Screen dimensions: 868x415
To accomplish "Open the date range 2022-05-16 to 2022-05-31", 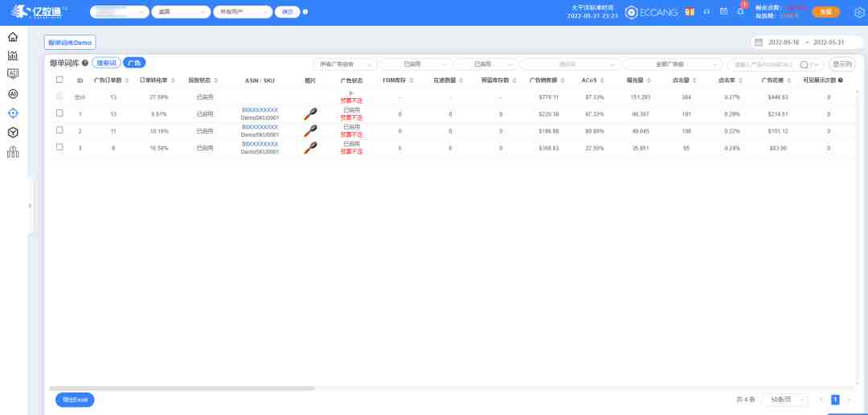I will (x=805, y=42).
